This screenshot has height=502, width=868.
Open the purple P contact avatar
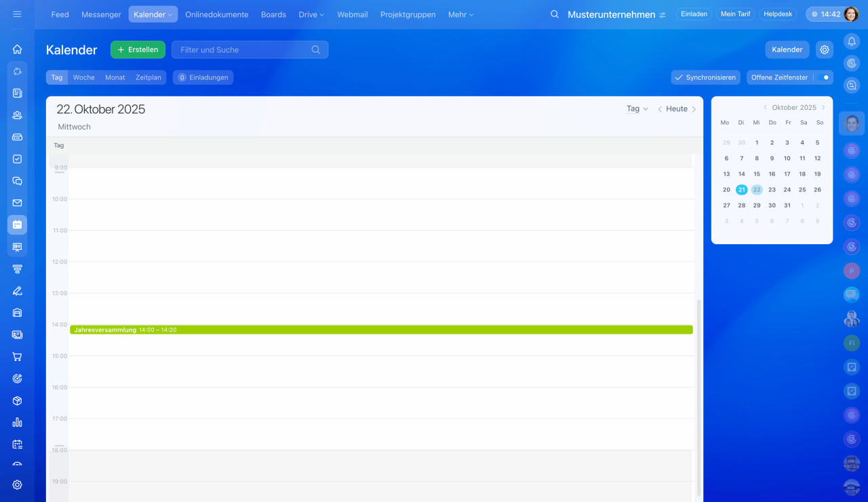(x=852, y=271)
